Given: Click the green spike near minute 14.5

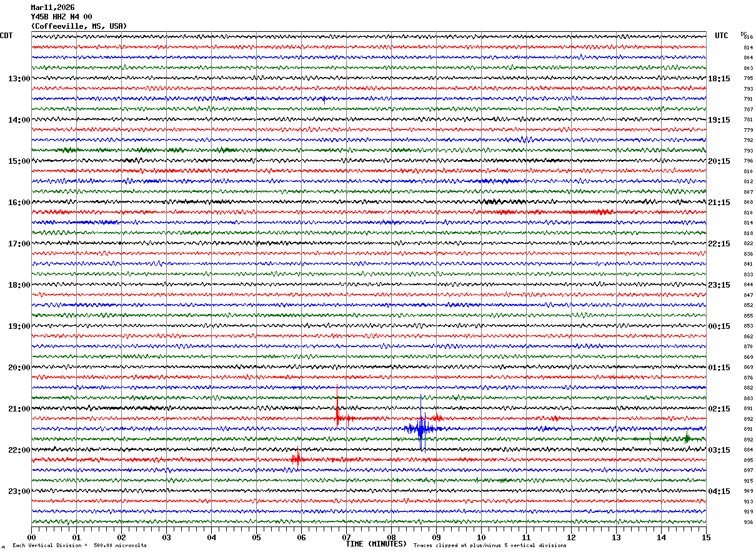Looking at the screenshot, I should [687, 438].
